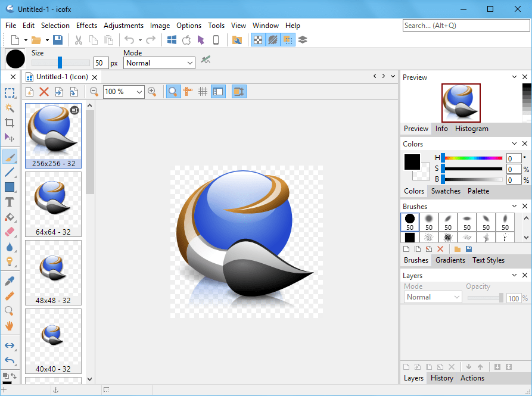Click the Zoom Out magnifier button
This screenshot has width=532, height=396.
[94, 92]
